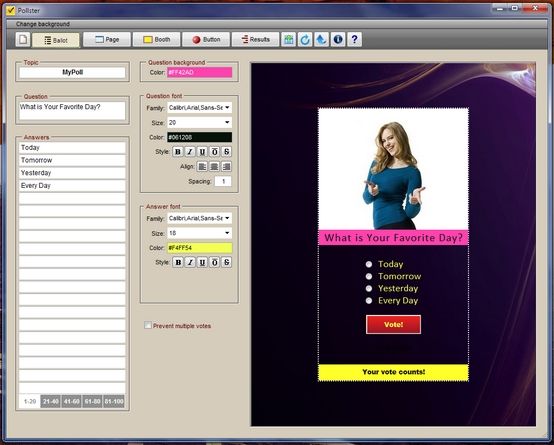Click the Question text field

click(72, 111)
